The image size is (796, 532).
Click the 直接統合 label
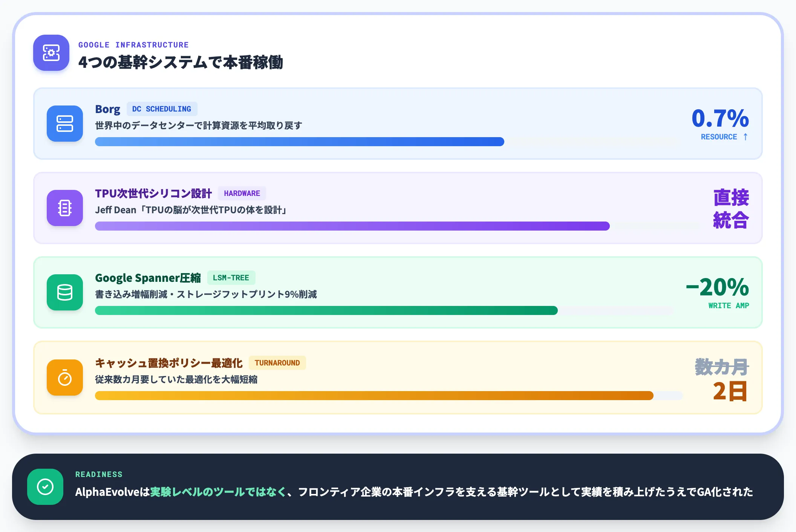click(x=731, y=209)
